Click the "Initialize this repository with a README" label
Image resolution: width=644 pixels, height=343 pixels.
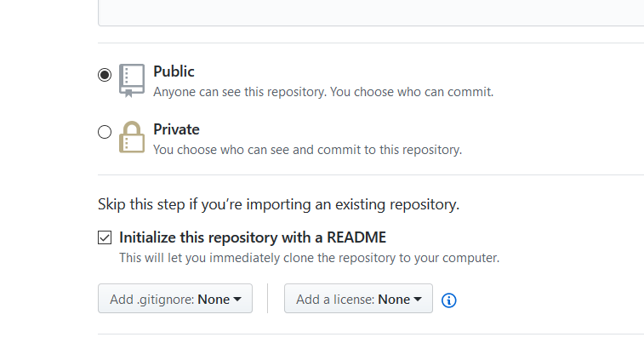tap(253, 237)
